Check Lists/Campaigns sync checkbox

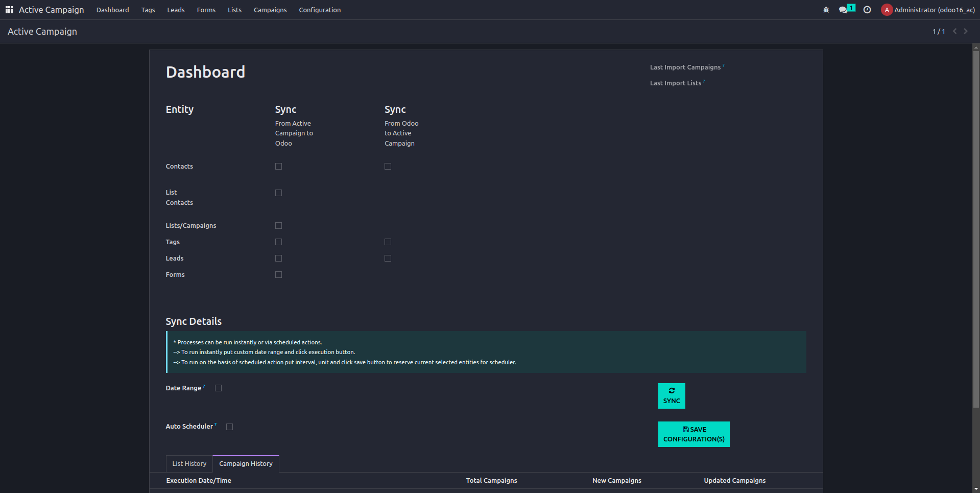tap(278, 225)
